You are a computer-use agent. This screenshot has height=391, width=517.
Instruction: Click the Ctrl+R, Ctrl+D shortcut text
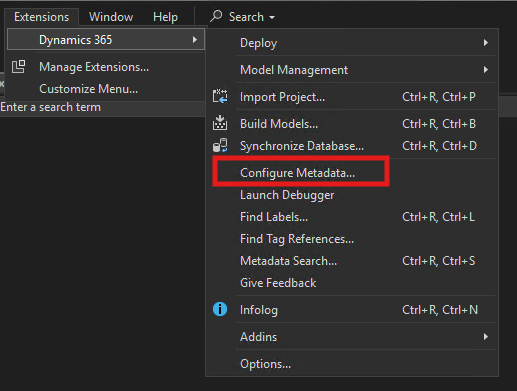tap(439, 146)
